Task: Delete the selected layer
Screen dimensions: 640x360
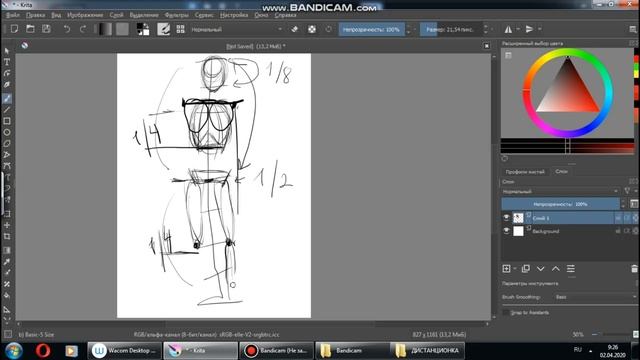Action: coord(634,269)
